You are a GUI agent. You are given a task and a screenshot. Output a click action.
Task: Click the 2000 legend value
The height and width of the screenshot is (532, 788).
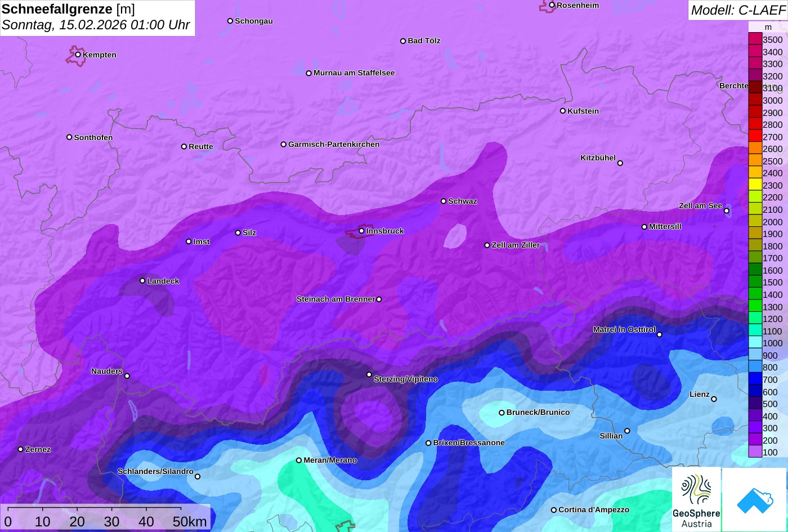click(x=772, y=222)
